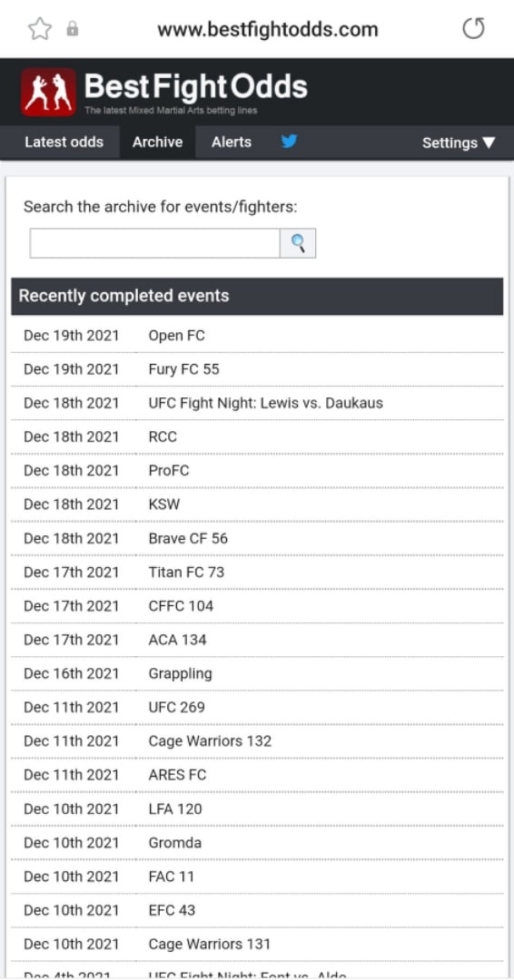Open UFC Fight Night: Lewis vs. Daukaus
The height and width of the screenshot is (980, 514).
(266, 403)
